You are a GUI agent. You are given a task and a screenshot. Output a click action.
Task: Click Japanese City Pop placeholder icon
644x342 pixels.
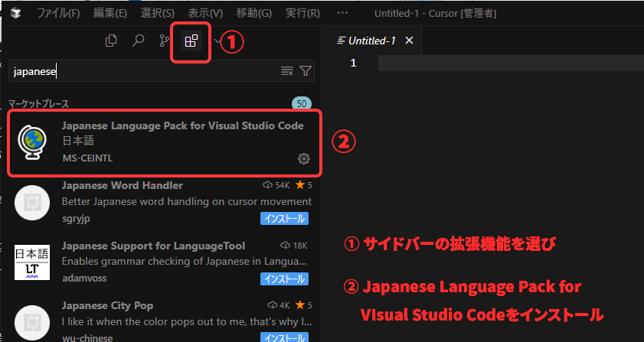[x=32, y=323]
